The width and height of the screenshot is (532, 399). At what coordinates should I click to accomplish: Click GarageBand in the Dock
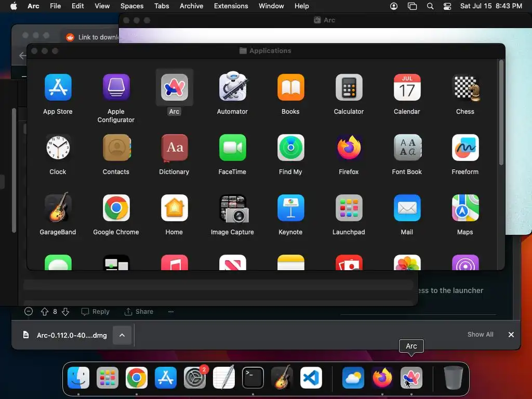pyautogui.click(x=282, y=377)
